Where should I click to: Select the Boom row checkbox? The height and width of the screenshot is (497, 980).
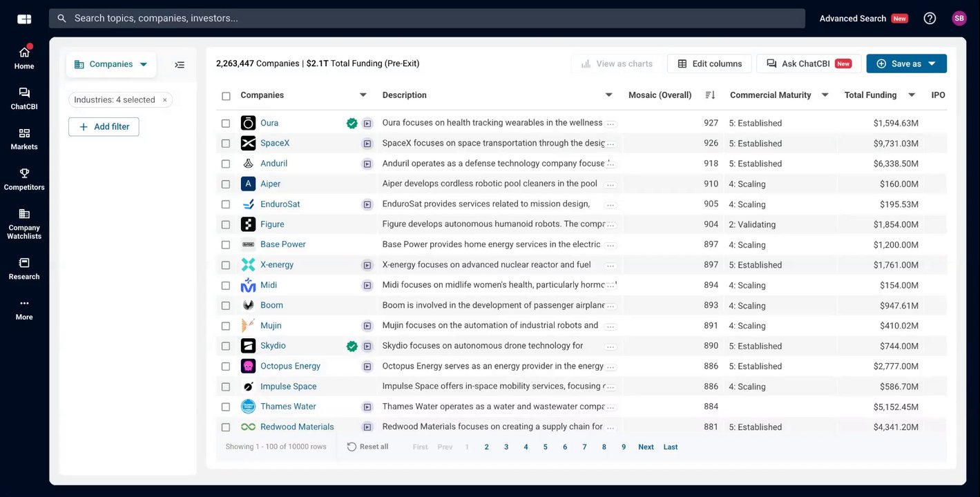(226, 306)
